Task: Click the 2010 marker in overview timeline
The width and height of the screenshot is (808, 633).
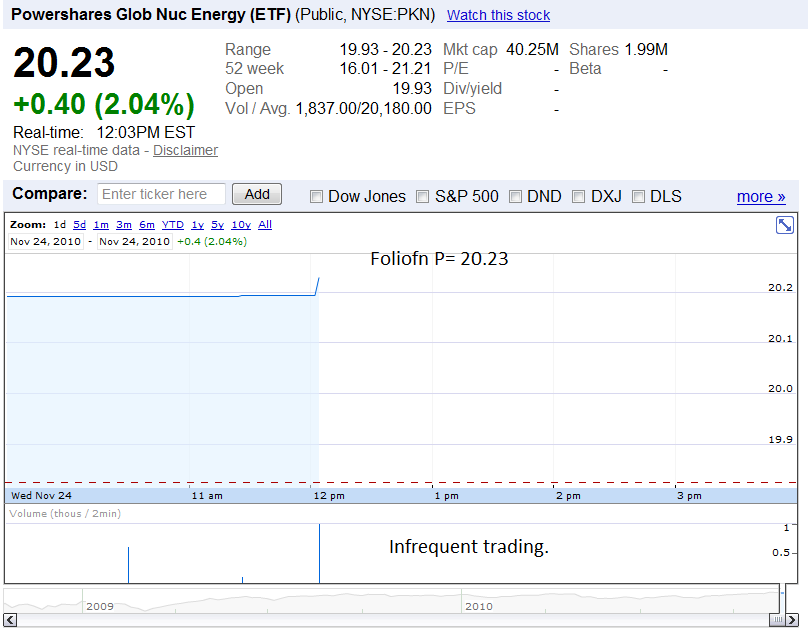Action: 479,606
